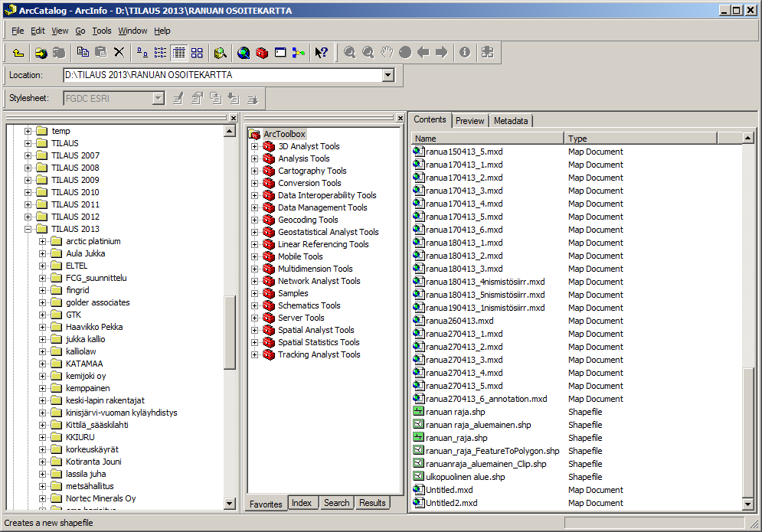Click the Disconnect From Folder icon
762x532 pixels.
(x=59, y=53)
